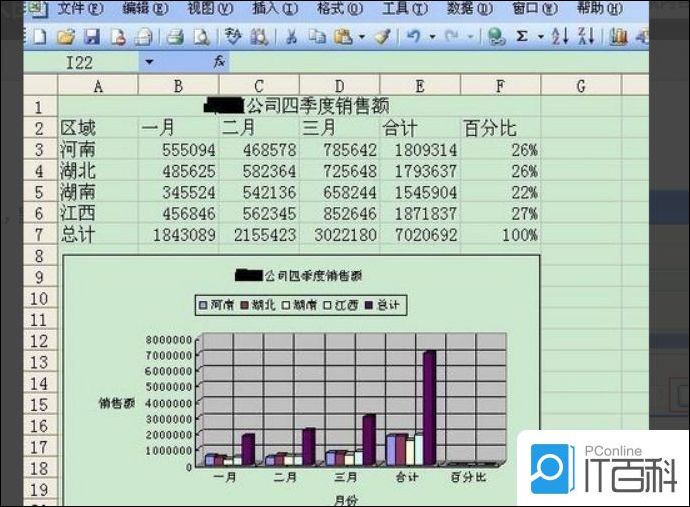Click the Print icon
Image resolution: width=690 pixels, height=507 pixels.
[x=175, y=37]
